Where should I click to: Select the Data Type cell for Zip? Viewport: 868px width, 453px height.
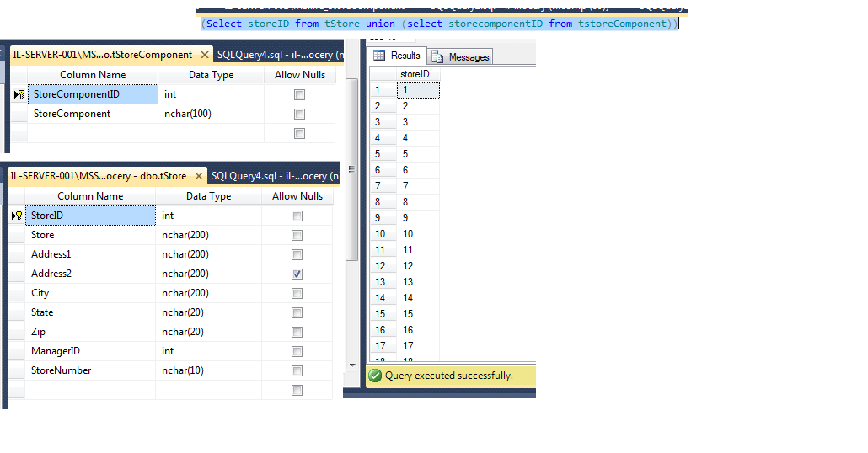pos(208,332)
